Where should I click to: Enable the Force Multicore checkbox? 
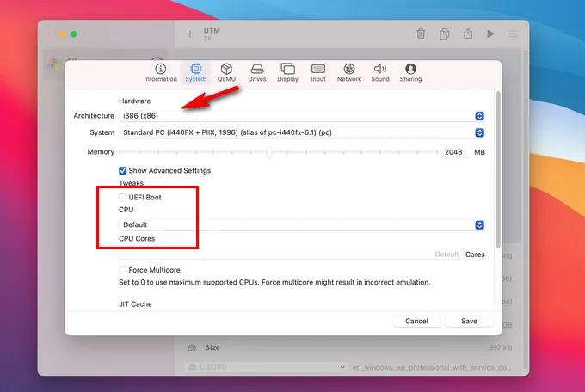[123, 270]
